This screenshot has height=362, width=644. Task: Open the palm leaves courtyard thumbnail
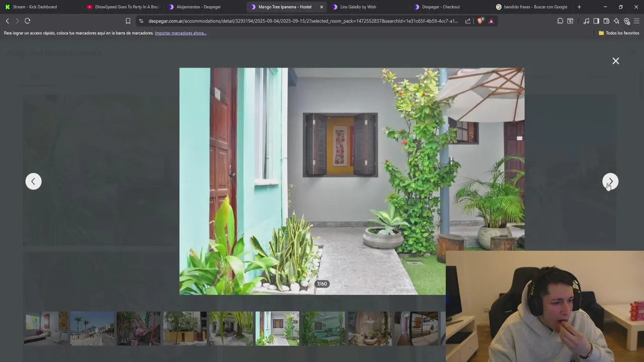231,328
